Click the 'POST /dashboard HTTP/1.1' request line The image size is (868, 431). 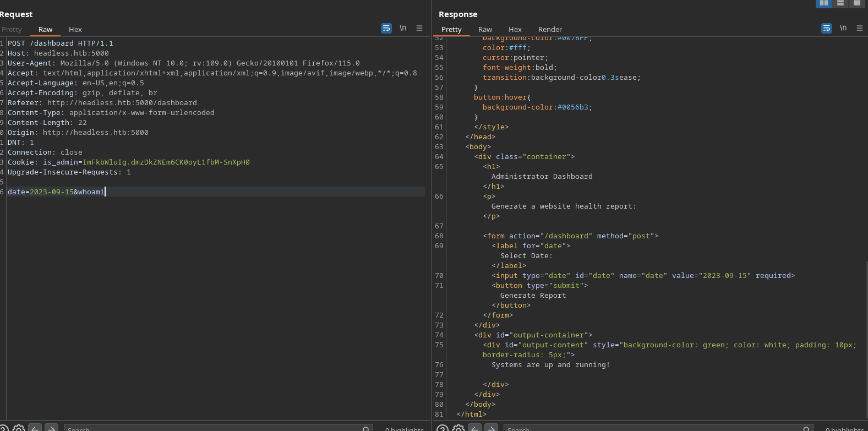[61, 43]
